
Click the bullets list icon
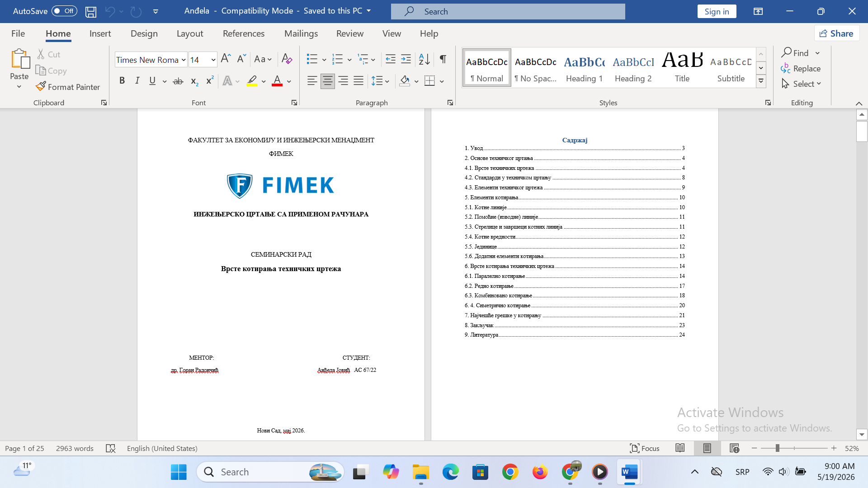click(x=312, y=59)
